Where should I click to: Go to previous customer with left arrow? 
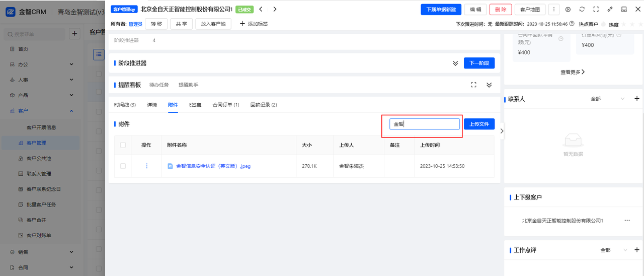(261, 9)
